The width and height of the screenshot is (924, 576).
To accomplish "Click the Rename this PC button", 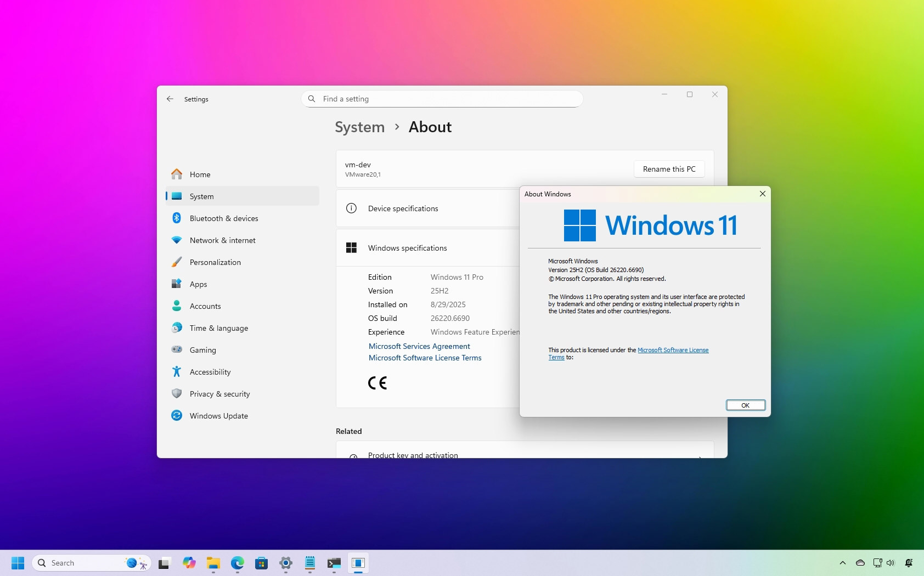I will 669,169.
